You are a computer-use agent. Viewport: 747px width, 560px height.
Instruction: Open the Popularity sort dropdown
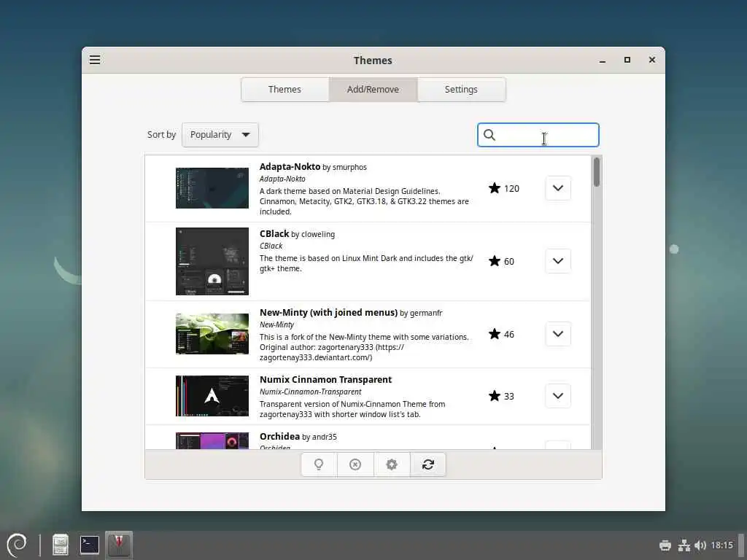220,135
